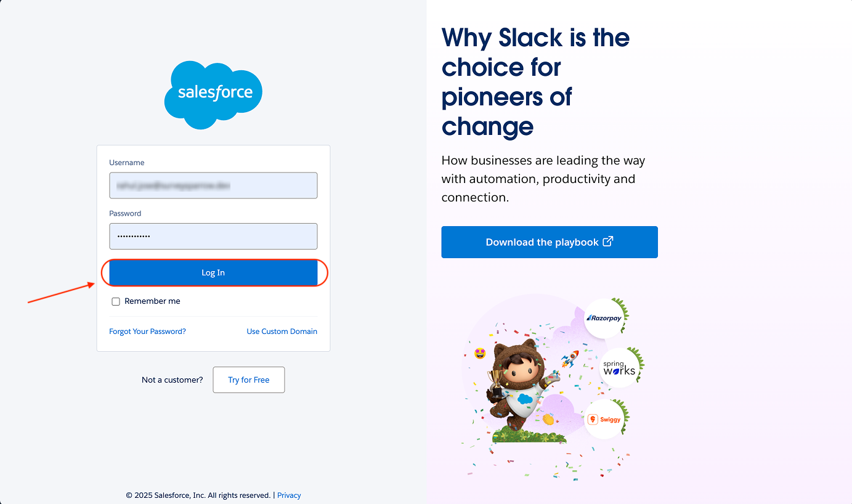Click the star-eyed emoji face
Image resolution: width=852 pixels, height=504 pixels.
tap(481, 353)
